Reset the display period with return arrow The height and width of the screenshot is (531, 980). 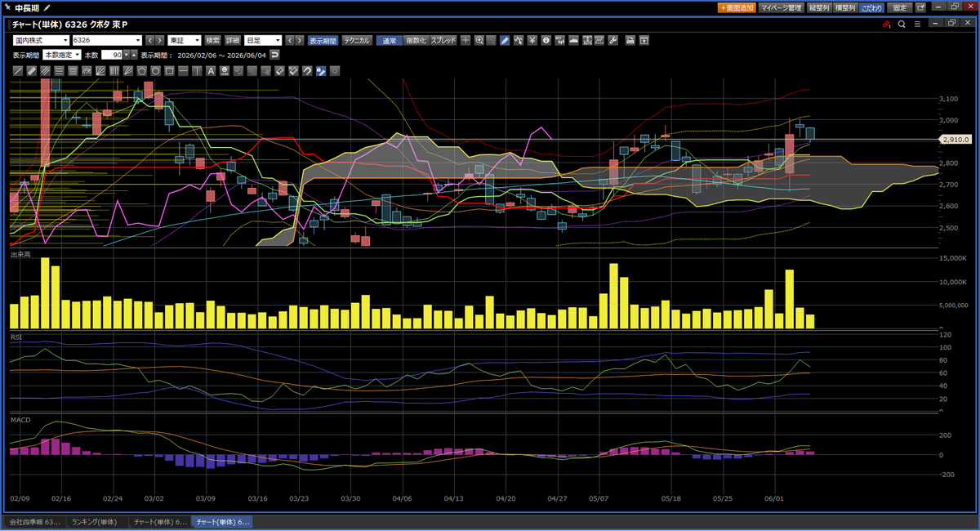(x=275, y=55)
